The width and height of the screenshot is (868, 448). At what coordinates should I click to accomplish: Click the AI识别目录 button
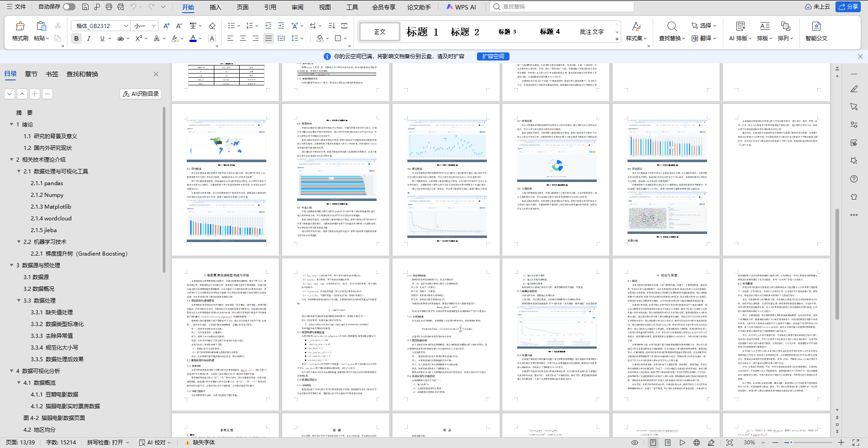pos(141,94)
